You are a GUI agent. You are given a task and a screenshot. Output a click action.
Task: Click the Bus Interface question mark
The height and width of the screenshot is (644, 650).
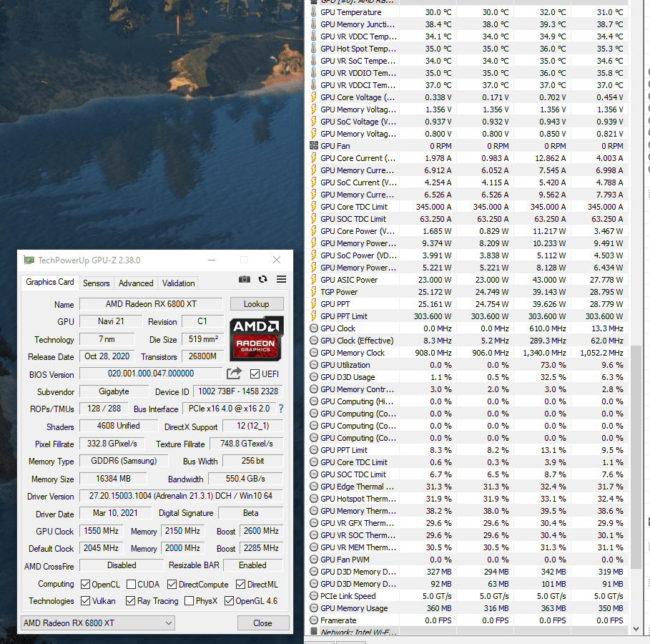click(281, 409)
